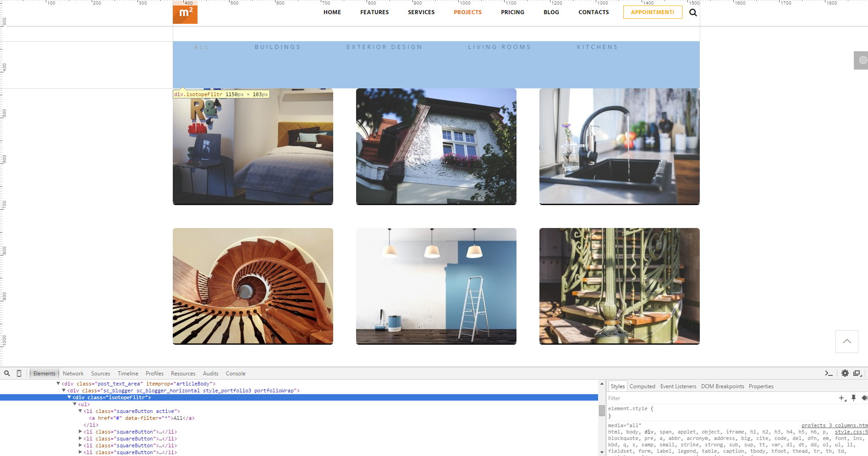Click the new style rule plus icon

click(x=842, y=398)
